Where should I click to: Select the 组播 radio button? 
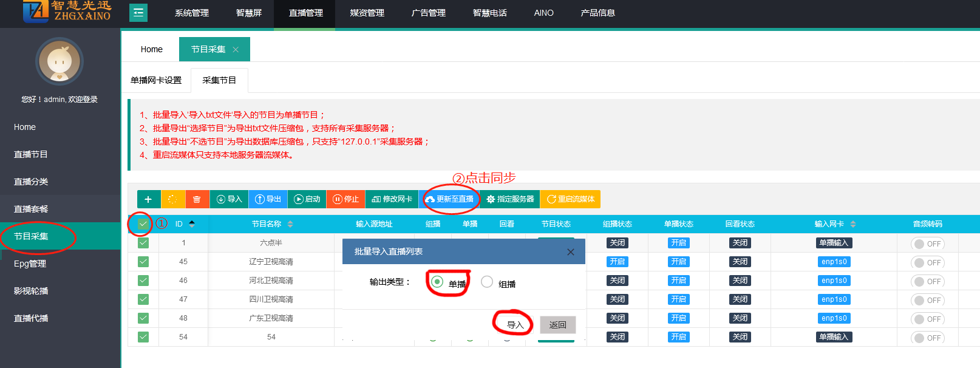487,282
